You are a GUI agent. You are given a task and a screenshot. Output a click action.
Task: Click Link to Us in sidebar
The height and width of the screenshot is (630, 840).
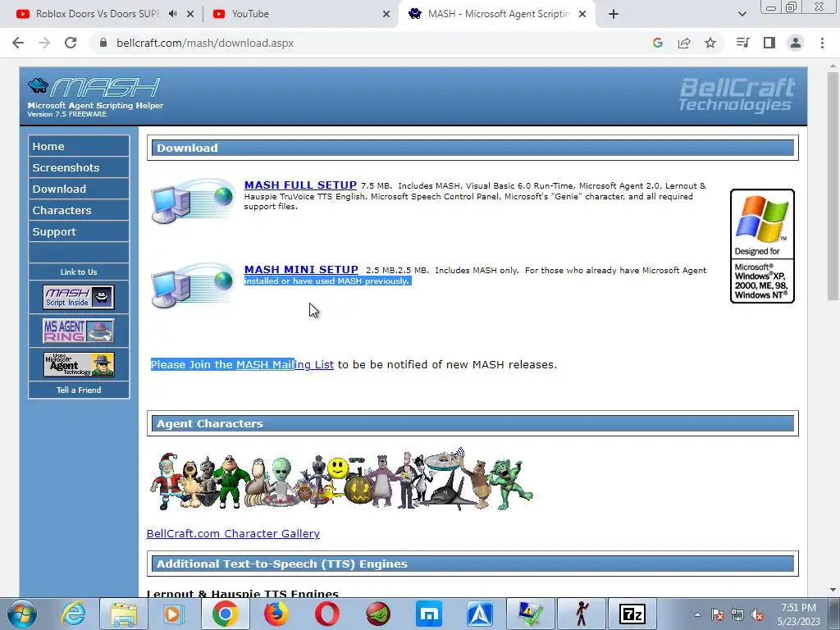[79, 272]
